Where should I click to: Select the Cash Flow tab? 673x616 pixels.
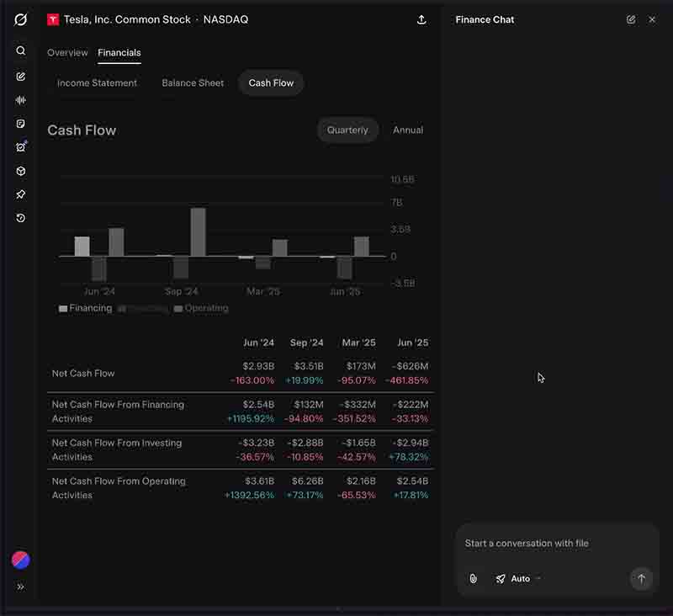coord(271,82)
